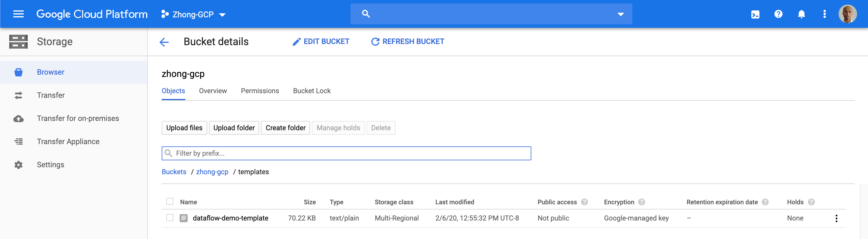868x239 pixels.
Task: Show Public access help tooltip icon
Action: (x=584, y=202)
